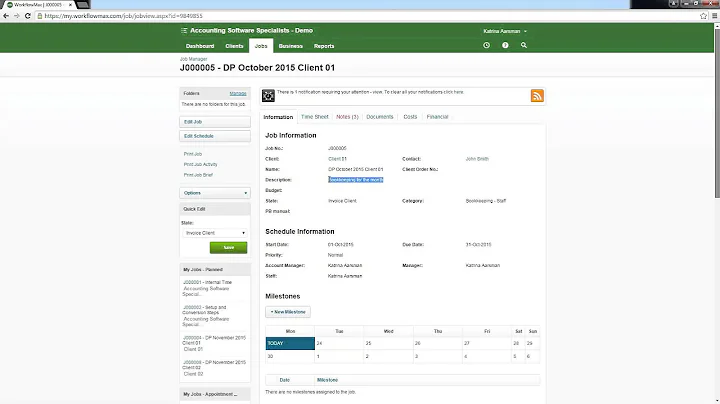
Task: Click the Milestone column header
Action: click(327, 380)
